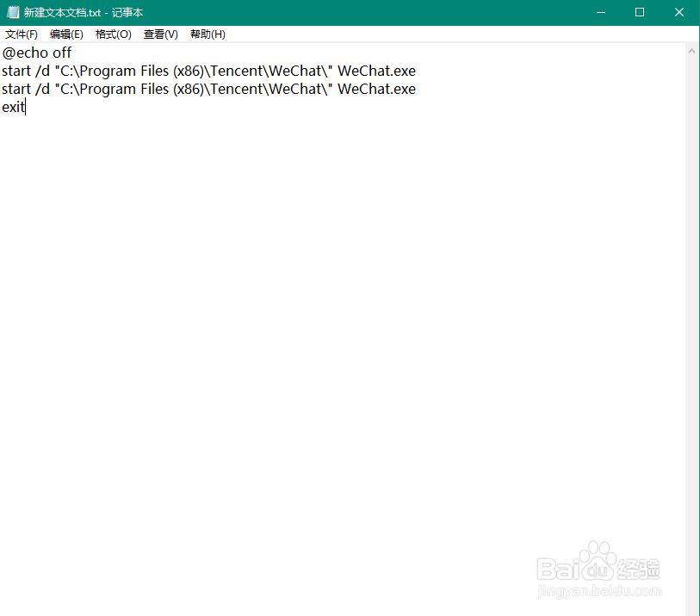
Task: Click on the '@echo off' line
Action: (37, 53)
